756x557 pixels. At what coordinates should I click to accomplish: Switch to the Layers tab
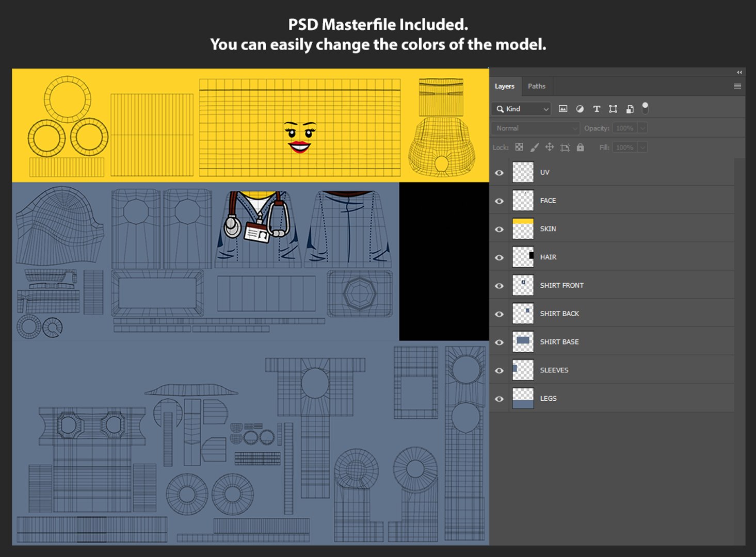[504, 86]
